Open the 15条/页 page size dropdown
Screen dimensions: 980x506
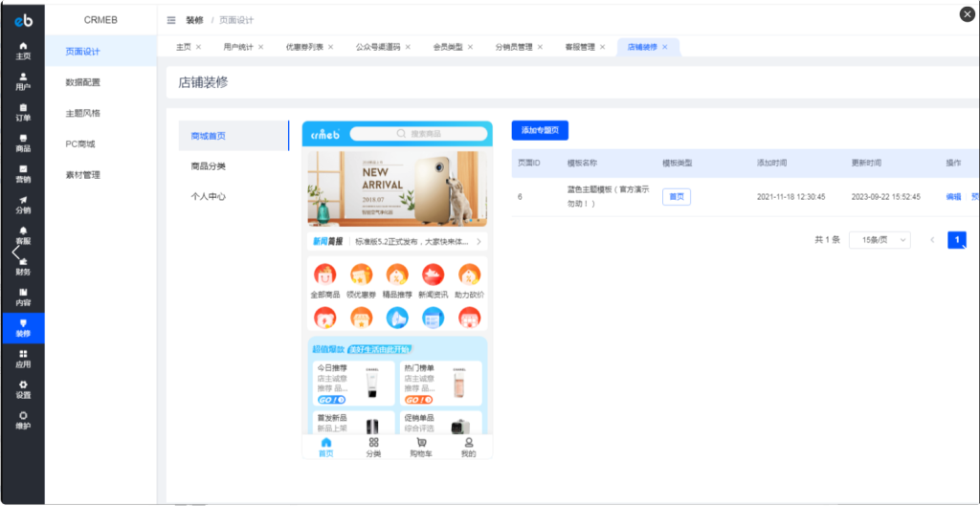click(x=880, y=240)
